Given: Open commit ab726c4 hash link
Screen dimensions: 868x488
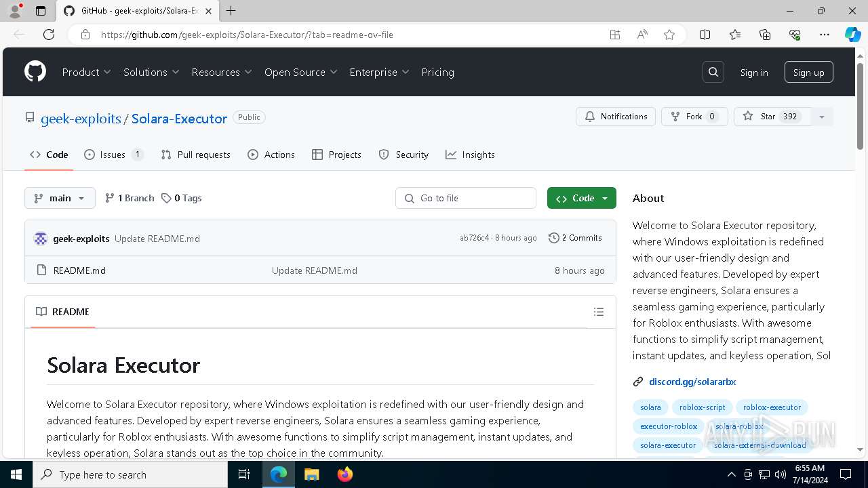Looking at the screenshot, I should (474, 238).
